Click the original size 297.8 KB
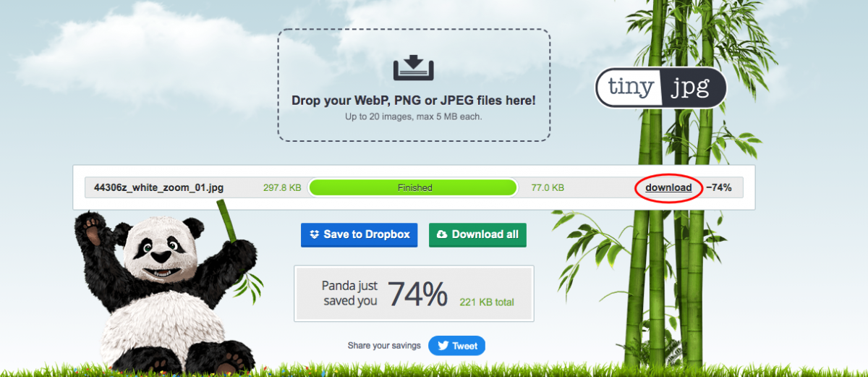Image resolution: width=868 pixels, height=377 pixels. coord(282,187)
